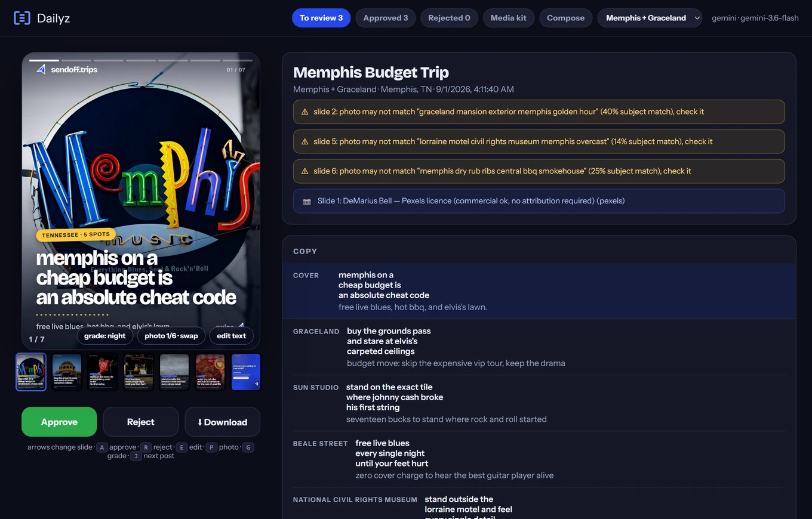Click the Dailyz brand name text

coord(54,18)
